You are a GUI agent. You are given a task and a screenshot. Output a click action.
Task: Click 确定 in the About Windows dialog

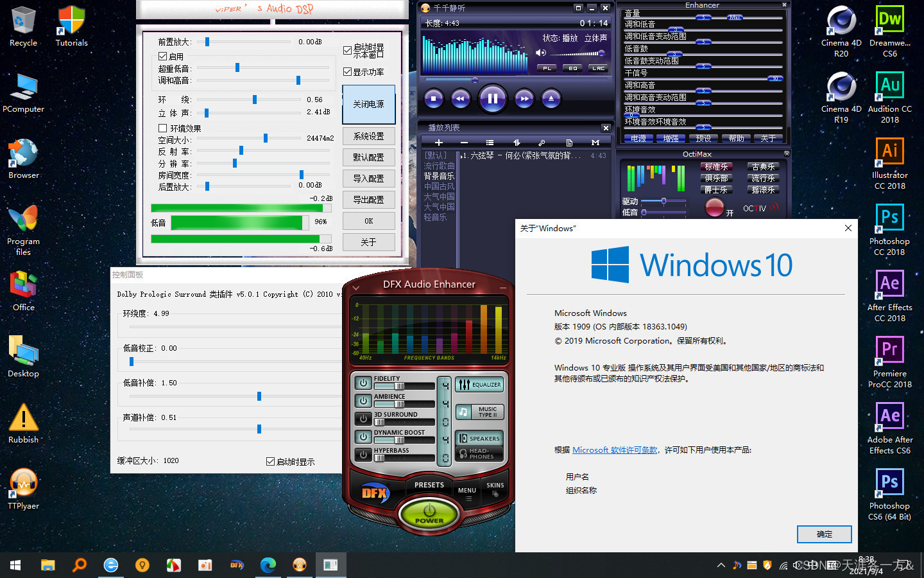(825, 534)
